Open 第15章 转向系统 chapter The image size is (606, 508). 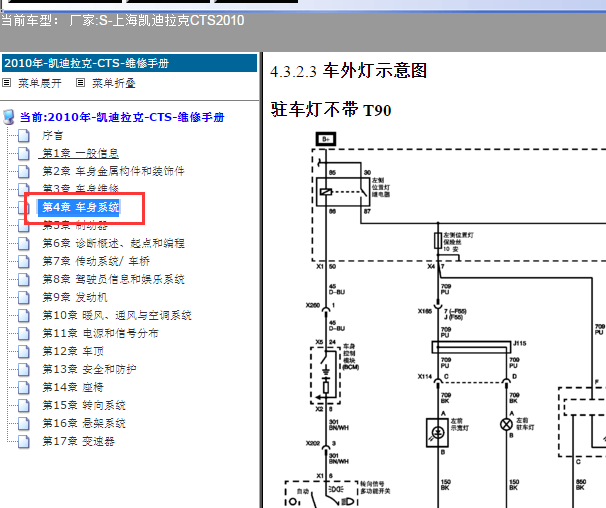(84, 405)
